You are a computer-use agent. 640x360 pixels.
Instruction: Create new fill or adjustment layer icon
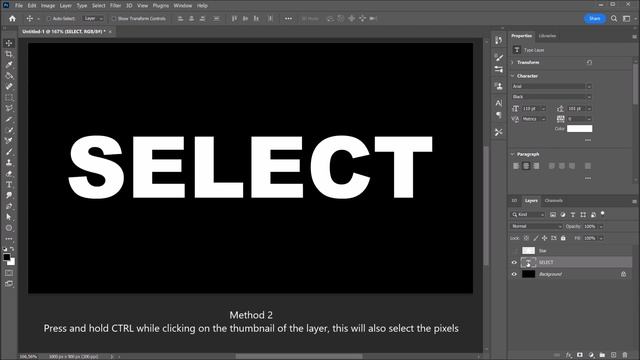591,355
